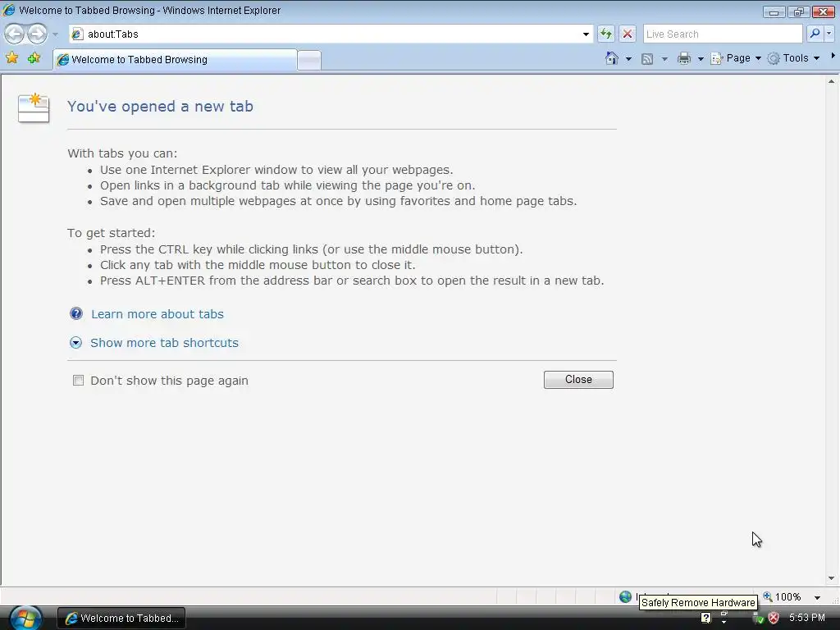This screenshot has width=840, height=630.
Task: Expand the tab shortcuts arrow icon
Action: 76,343
